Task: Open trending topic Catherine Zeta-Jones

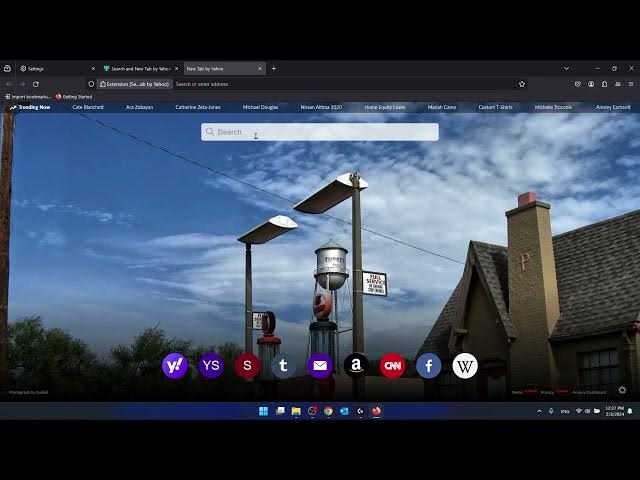Action: coord(198,107)
